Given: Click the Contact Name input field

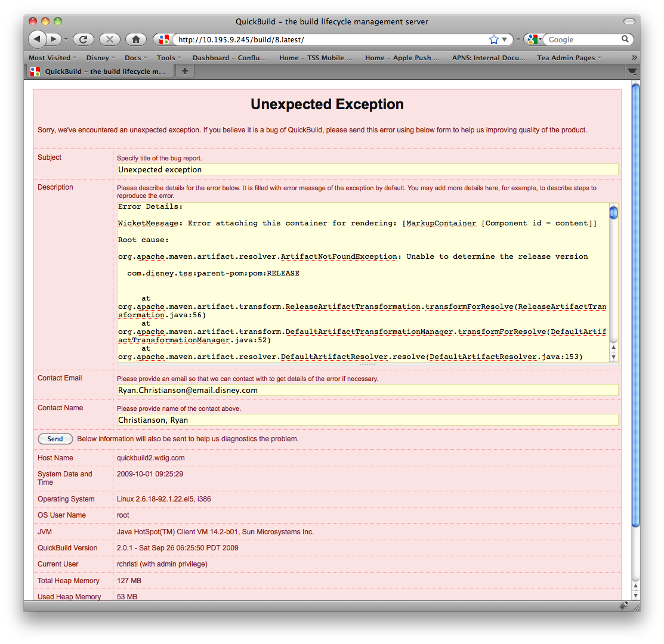Looking at the screenshot, I should click(x=367, y=420).
